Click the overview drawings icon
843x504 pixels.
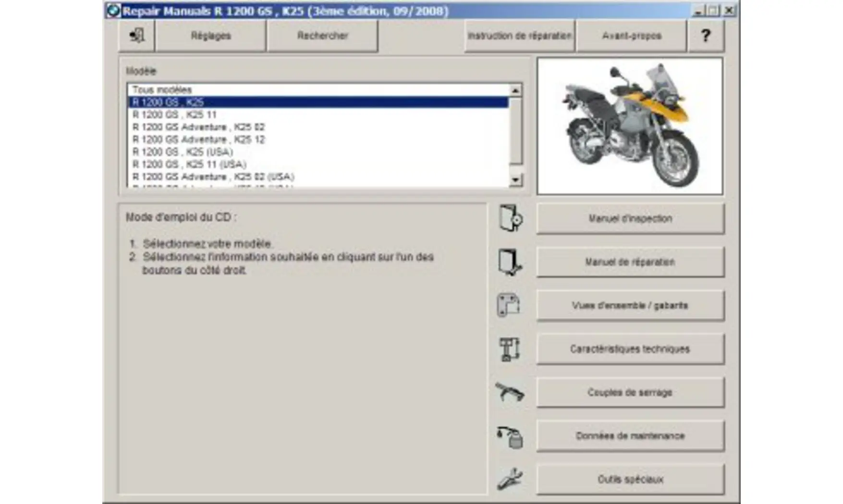[509, 305]
